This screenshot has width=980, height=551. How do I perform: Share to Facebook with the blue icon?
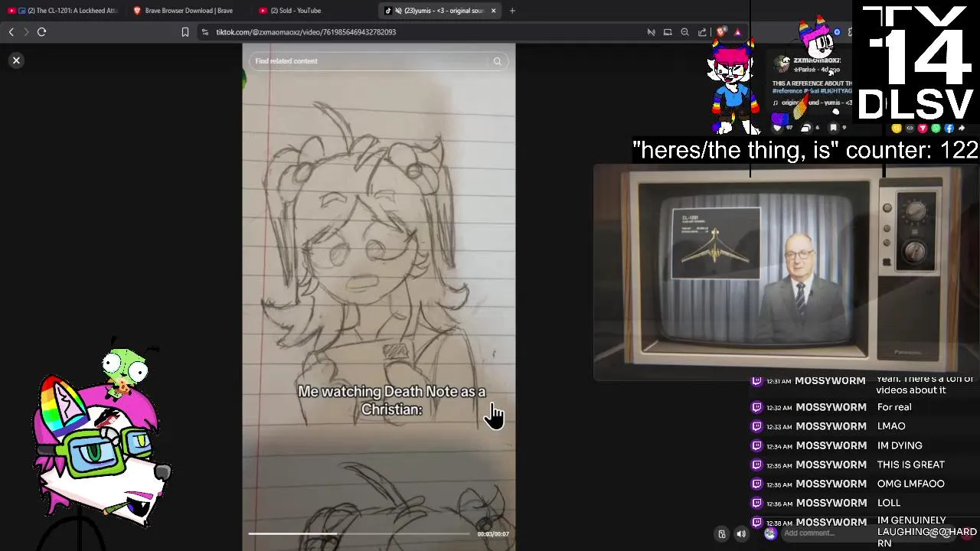[949, 129]
